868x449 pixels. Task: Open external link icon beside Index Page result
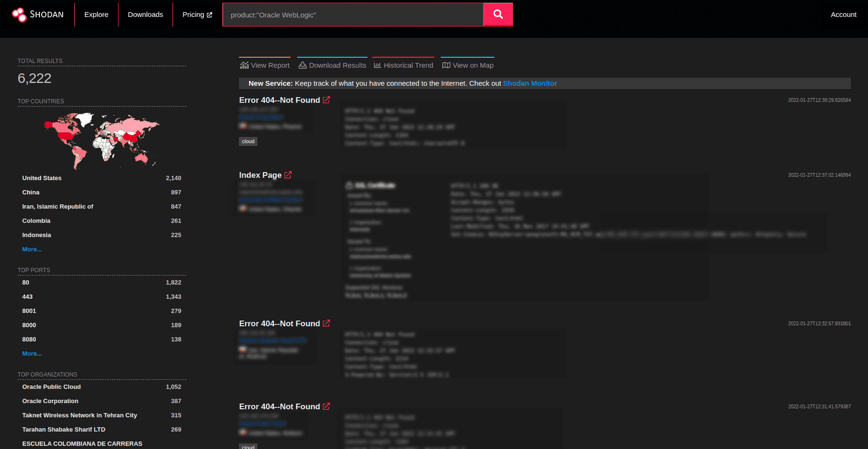click(288, 175)
